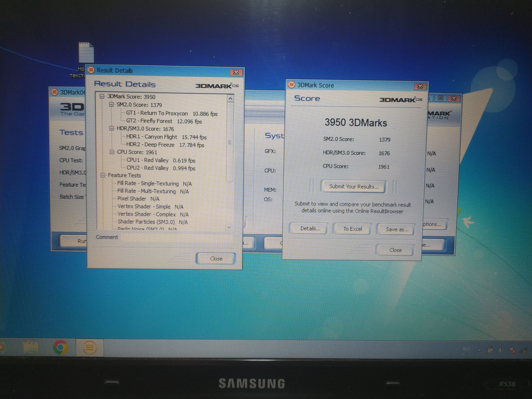Image resolution: width=532 pixels, height=399 pixels.
Task: Click the CPU Score: 1961 tree label
Action: click(x=137, y=152)
